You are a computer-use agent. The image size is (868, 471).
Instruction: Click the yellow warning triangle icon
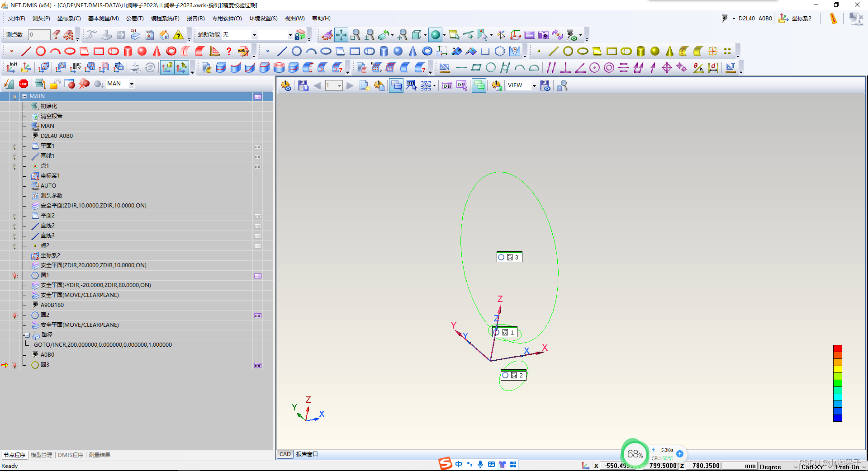pyautogui.click(x=179, y=35)
